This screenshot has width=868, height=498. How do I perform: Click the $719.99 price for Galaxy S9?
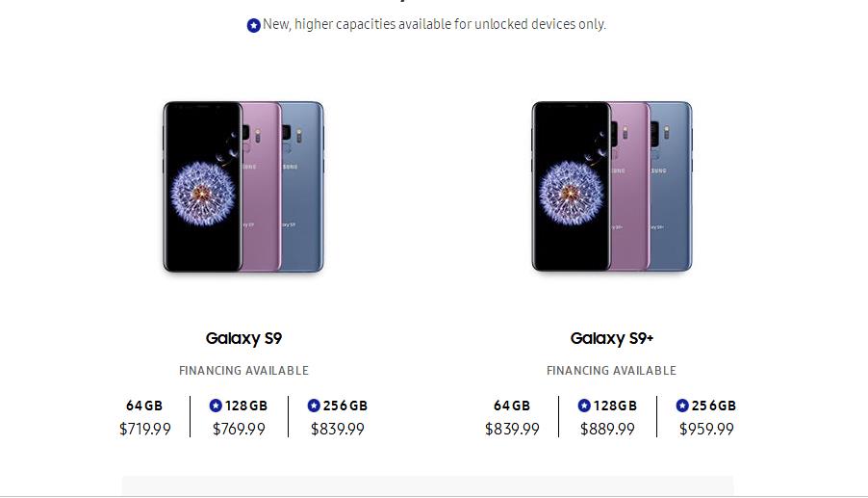click(145, 429)
